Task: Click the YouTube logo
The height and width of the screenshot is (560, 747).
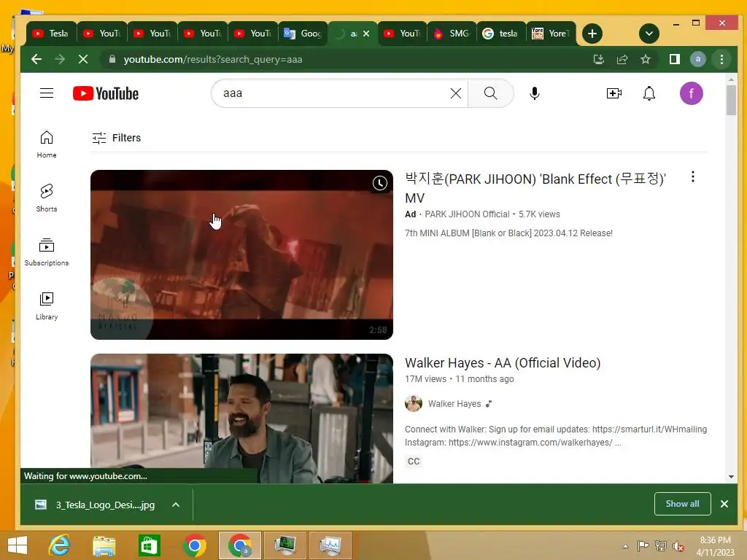Action: 106,93
